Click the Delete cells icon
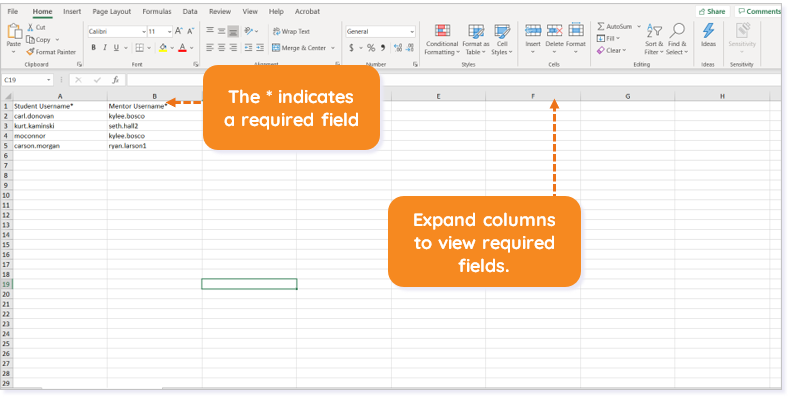791x407 pixels. coord(554,30)
